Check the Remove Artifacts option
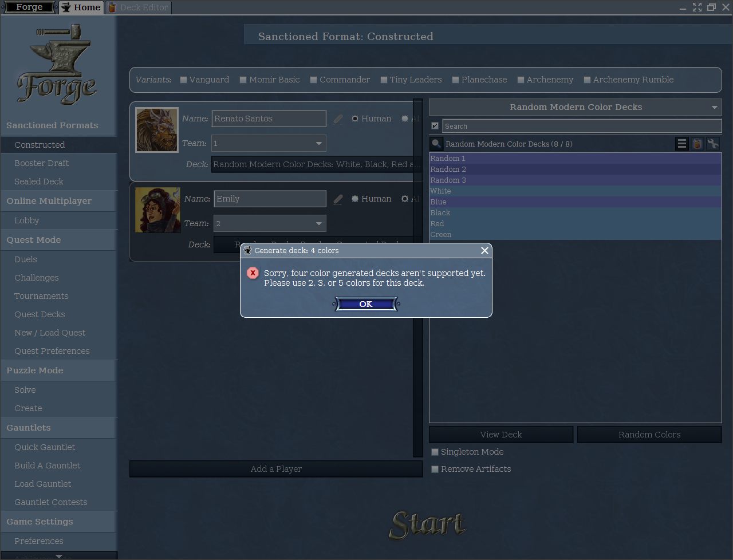733x560 pixels. (x=435, y=470)
